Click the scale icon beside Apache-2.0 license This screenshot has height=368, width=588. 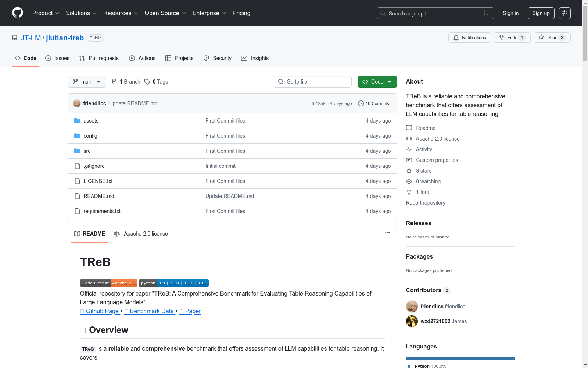click(x=409, y=139)
